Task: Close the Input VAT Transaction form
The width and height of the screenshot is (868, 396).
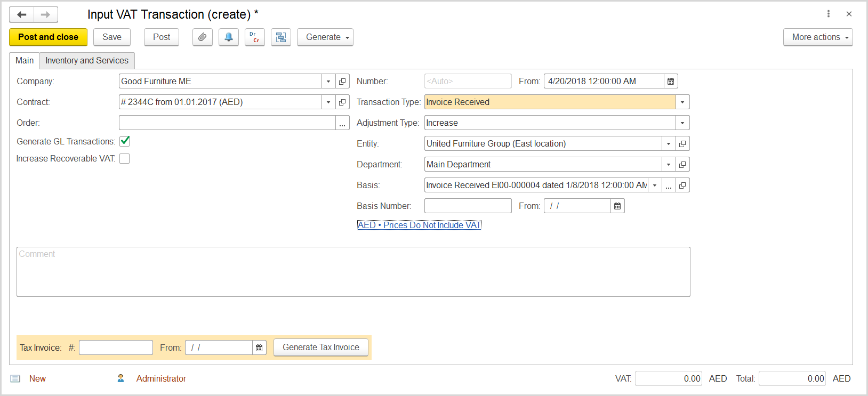Action: tap(849, 14)
